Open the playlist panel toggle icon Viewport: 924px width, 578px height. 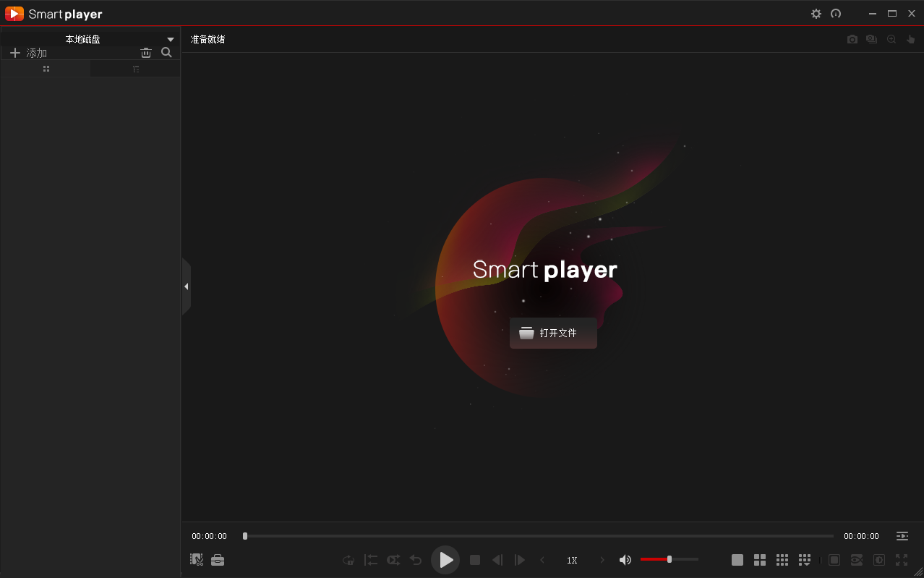(x=902, y=536)
